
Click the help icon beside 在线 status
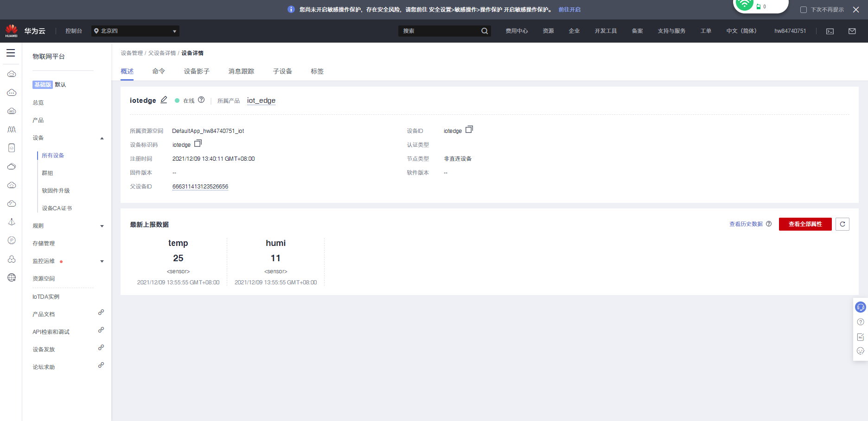[201, 100]
